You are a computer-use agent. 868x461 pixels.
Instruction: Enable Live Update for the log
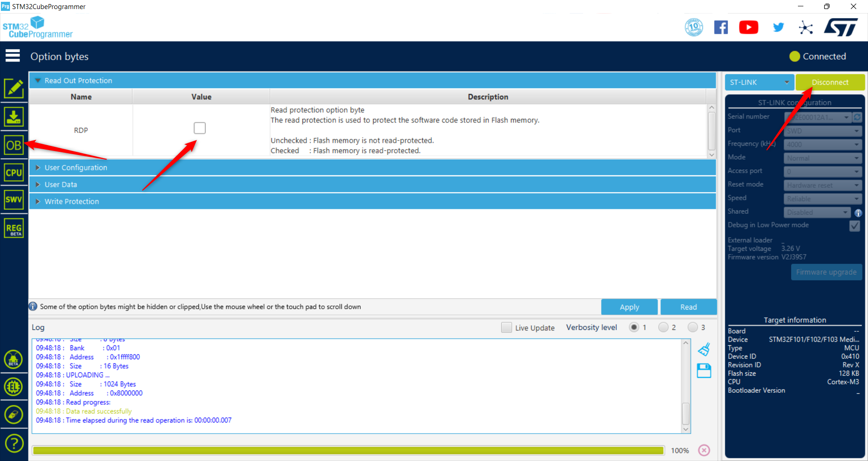point(506,327)
